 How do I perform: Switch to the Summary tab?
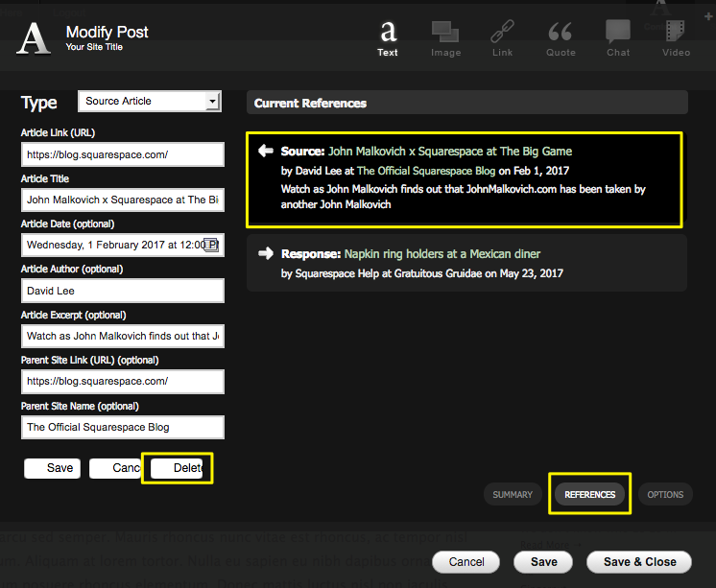tap(513, 495)
